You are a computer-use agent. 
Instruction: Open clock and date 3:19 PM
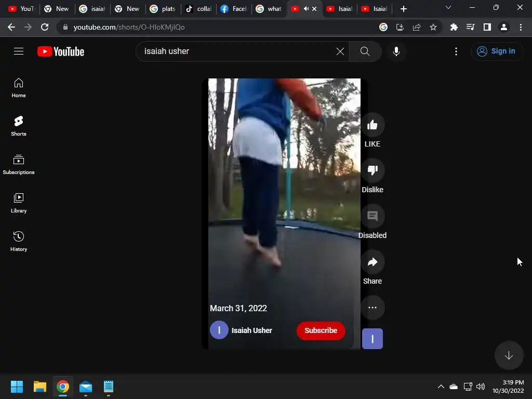(x=508, y=387)
